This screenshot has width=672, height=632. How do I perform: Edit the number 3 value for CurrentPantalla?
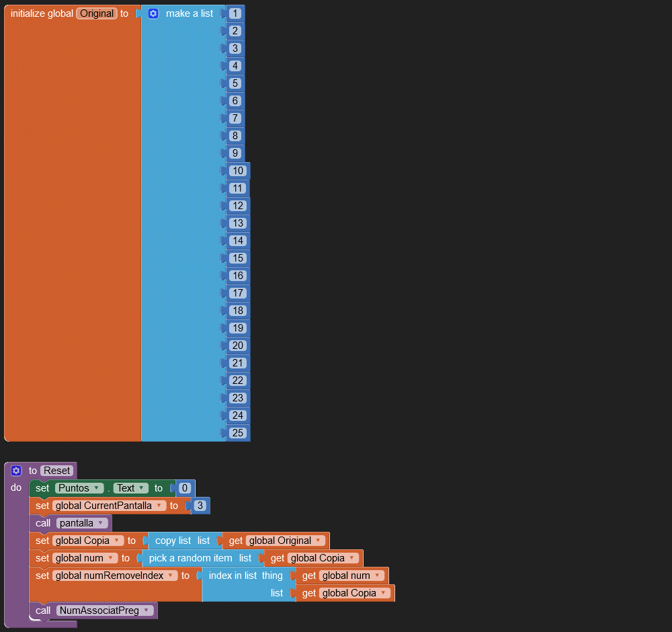coord(200,506)
